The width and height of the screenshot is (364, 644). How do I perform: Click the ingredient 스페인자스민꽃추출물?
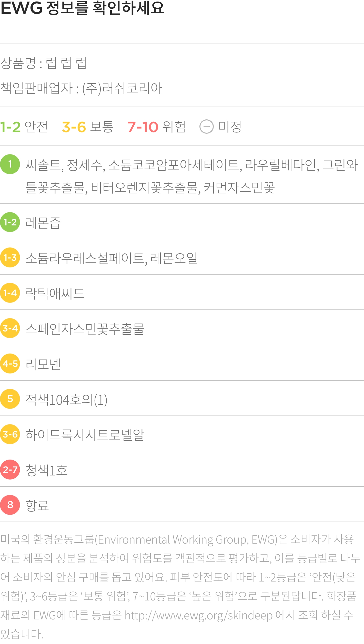pos(85,329)
